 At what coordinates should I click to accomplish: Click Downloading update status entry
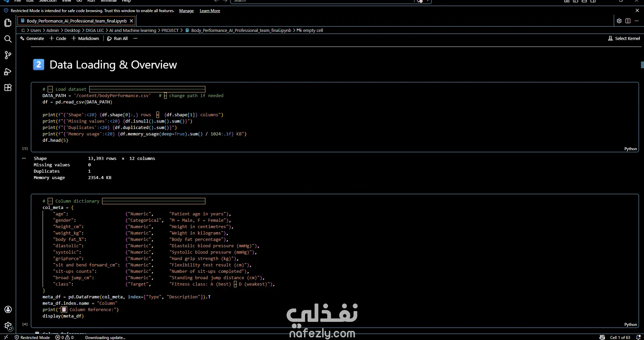coord(105,337)
